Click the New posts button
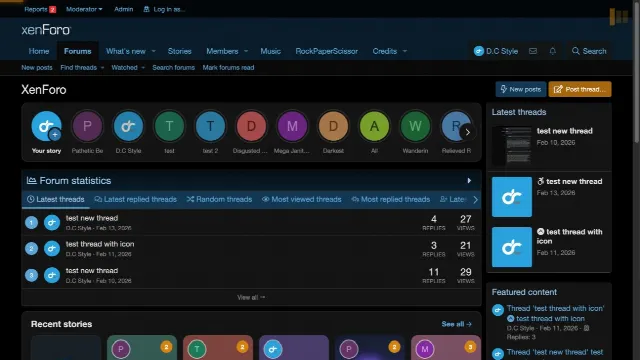This screenshot has width=640, height=360. click(x=521, y=89)
